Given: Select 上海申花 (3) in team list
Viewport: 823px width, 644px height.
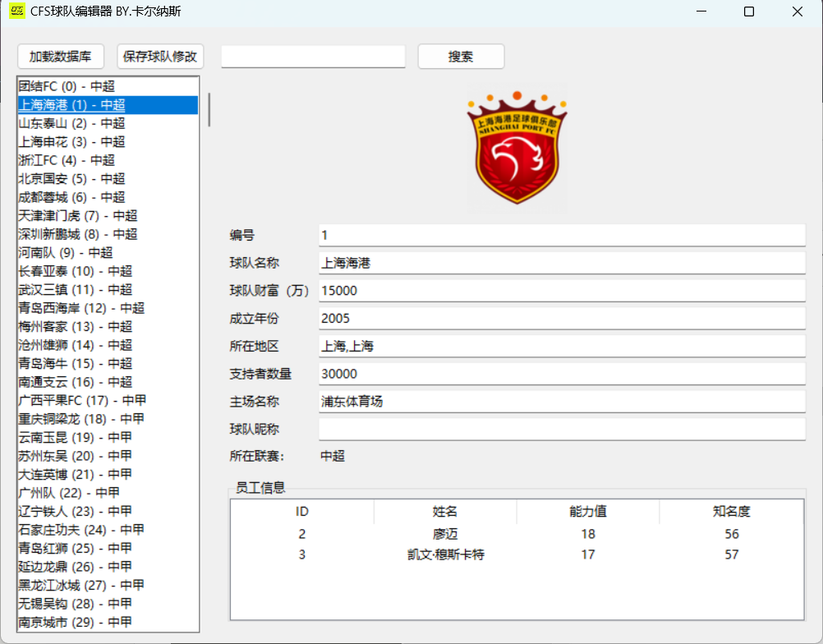Looking at the screenshot, I should pos(108,142).
